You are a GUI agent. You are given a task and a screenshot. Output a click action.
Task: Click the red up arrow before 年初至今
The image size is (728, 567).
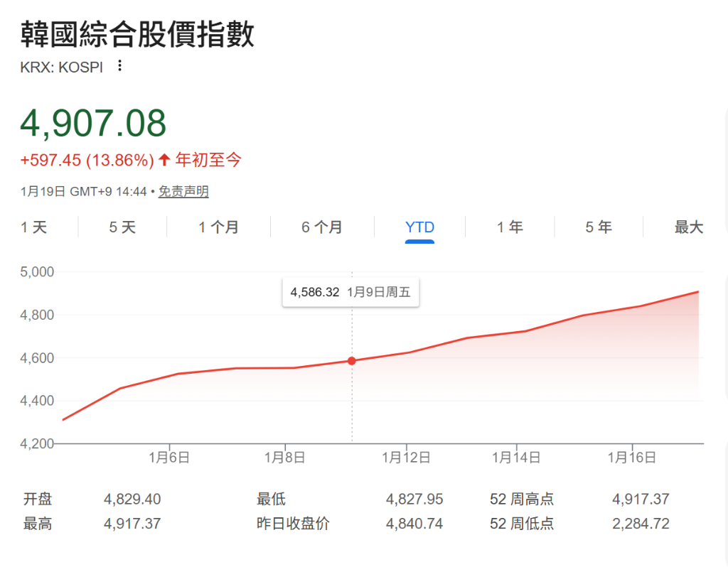pos(164,160)
